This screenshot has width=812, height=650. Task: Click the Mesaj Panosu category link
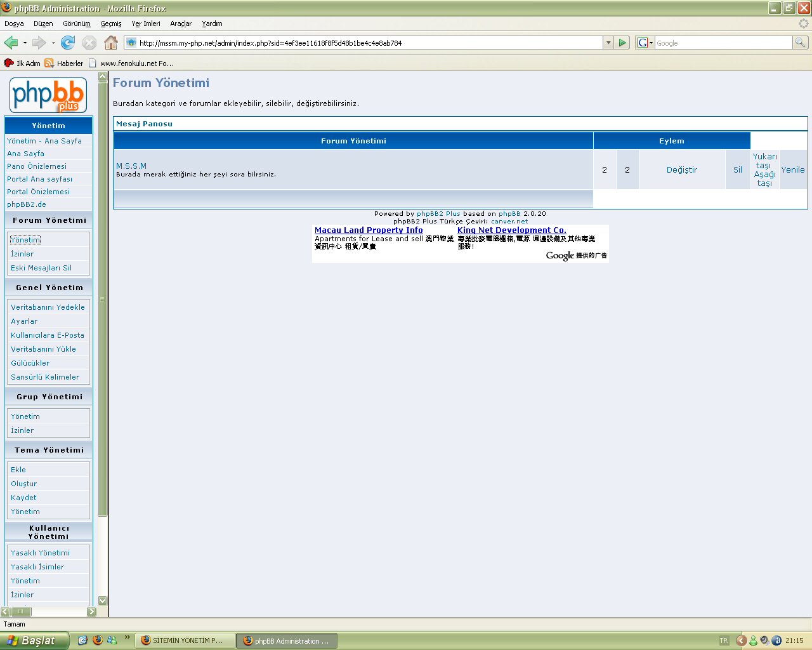click(x=144, y=124)
